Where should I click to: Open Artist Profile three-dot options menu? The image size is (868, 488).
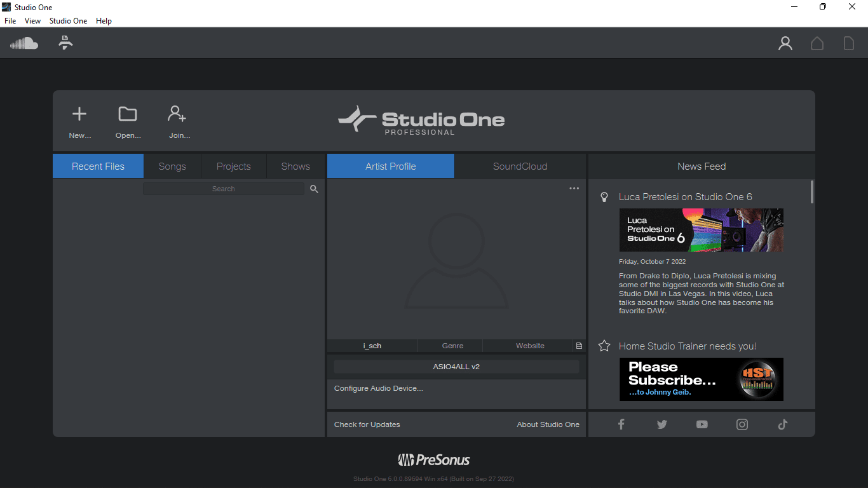[x=574, y=188]
